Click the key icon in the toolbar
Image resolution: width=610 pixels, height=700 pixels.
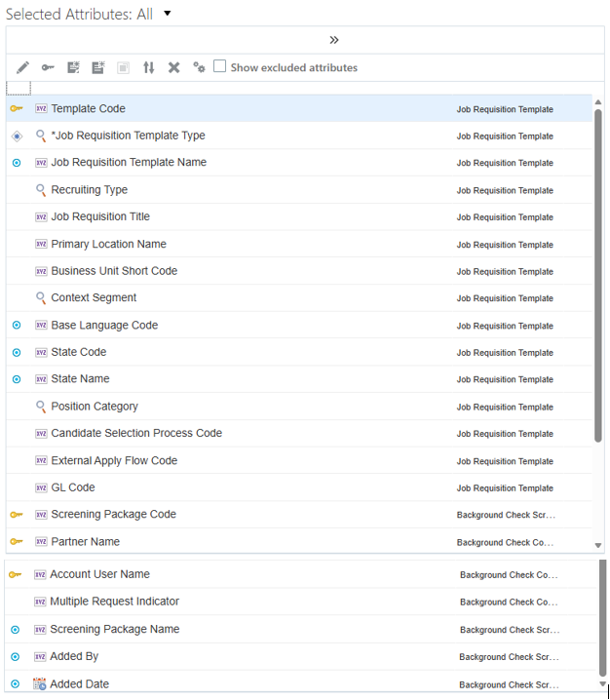48,67
